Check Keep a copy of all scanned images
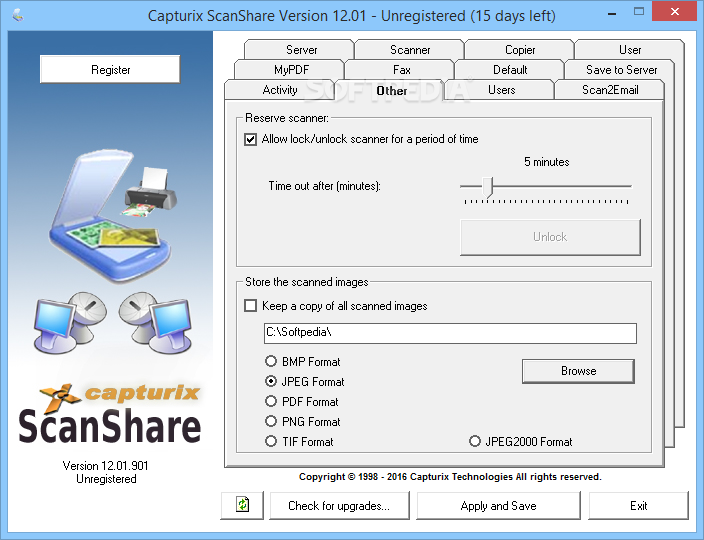The image size is (704, 540). click(251, 306)
